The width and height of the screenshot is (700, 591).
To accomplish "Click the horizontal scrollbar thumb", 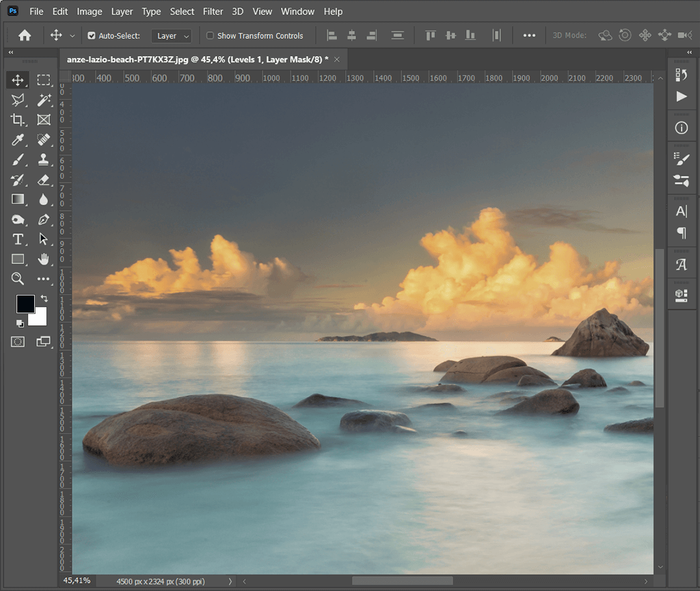I will click(x=402, y=581).
